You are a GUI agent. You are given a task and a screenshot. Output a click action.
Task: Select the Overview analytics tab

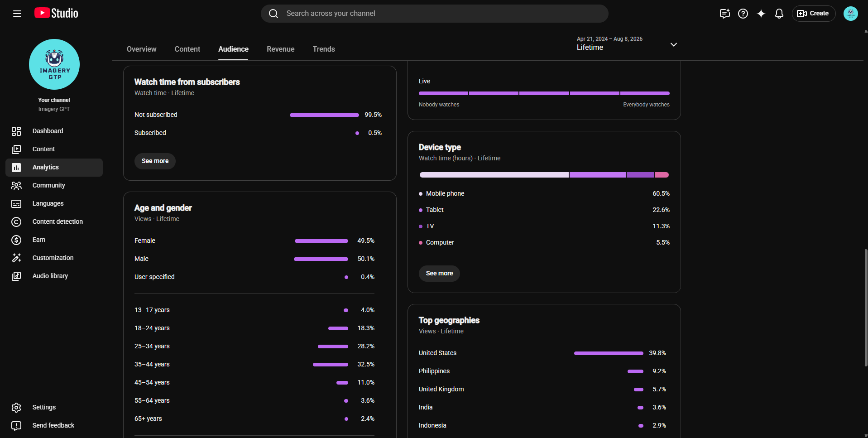(141, 49)
